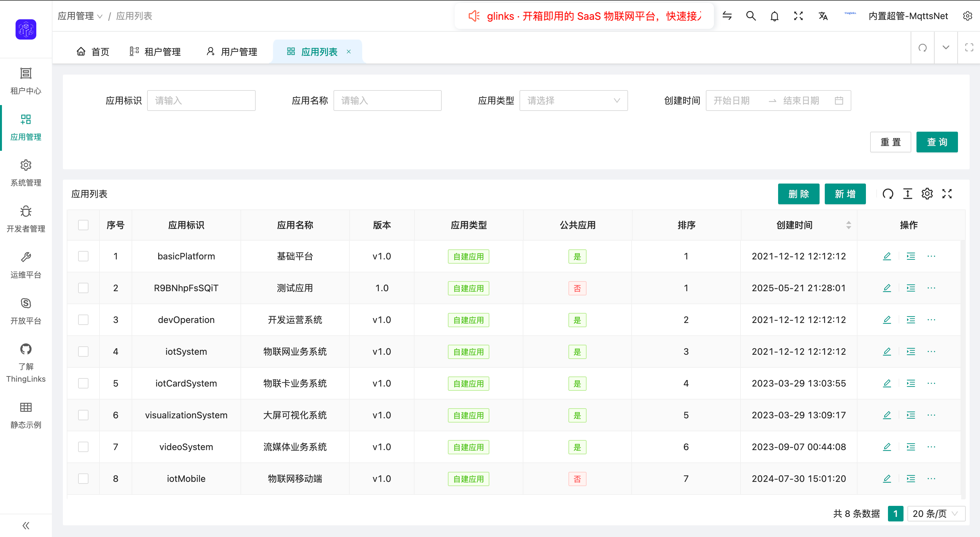
Task: Open notifications bell icon
Action: tap(774, 16)
